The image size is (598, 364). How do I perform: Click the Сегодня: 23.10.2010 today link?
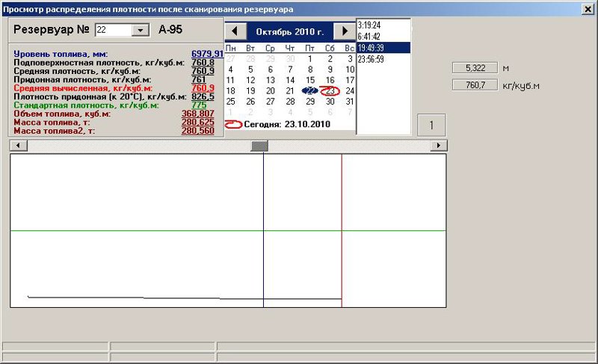coord(287,124)
